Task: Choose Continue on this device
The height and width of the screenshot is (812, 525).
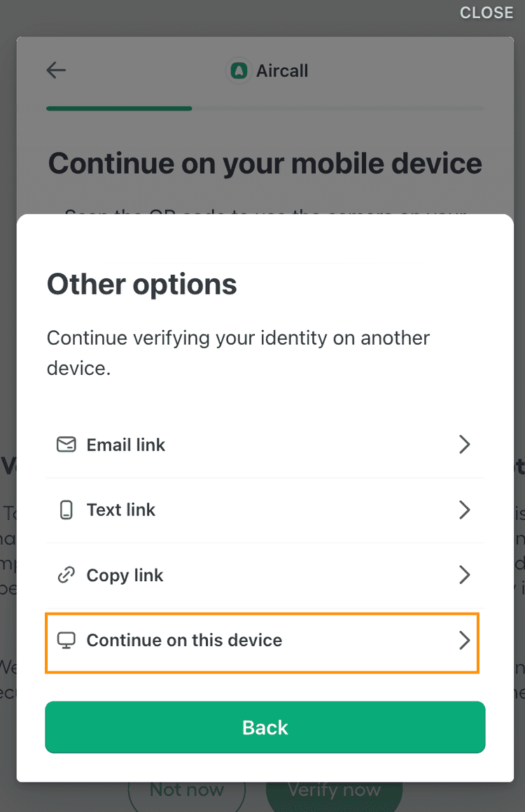Action: tap(184, 641)
